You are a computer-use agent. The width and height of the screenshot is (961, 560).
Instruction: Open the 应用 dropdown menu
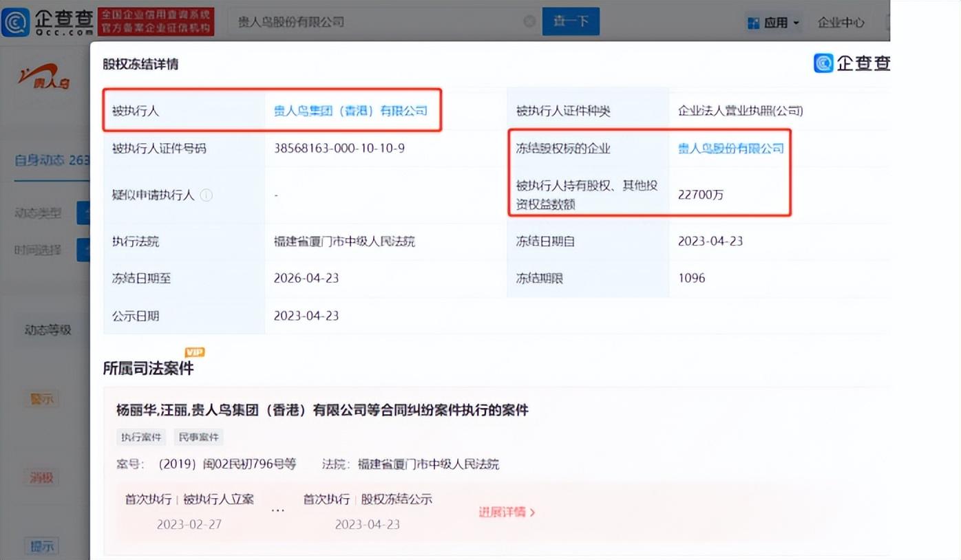(x=774, y=23)
